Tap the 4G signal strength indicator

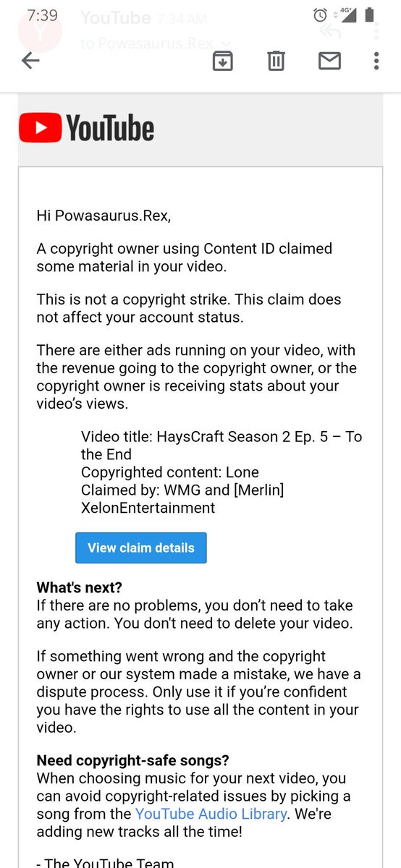[x=347, y=14]
